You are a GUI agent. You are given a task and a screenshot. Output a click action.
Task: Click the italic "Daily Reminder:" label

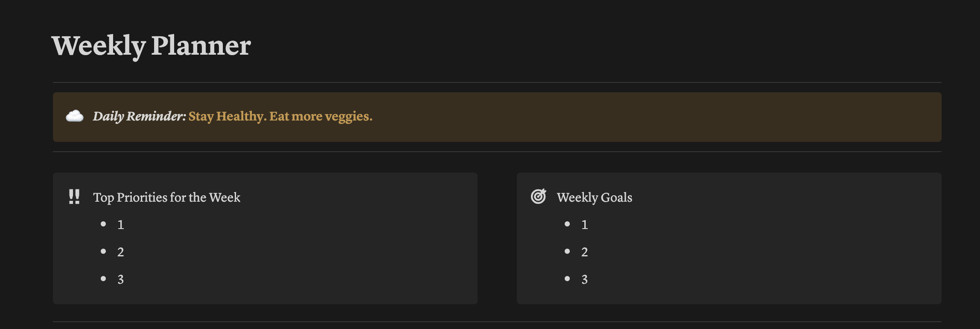click(x=139, y=116)
